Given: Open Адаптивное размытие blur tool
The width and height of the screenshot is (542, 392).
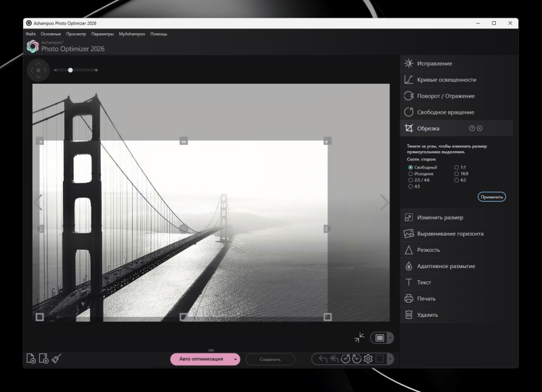Looking at the screenshot, I should (456, 266).
